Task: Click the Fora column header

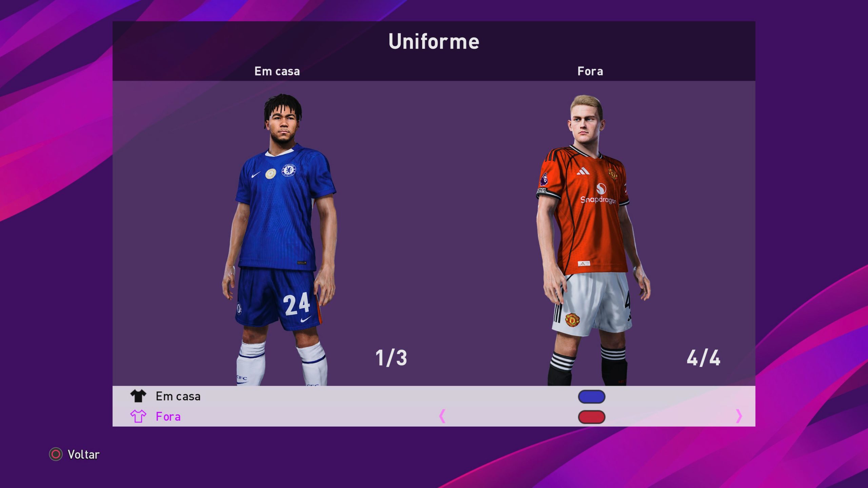Action: coord(590,71)
